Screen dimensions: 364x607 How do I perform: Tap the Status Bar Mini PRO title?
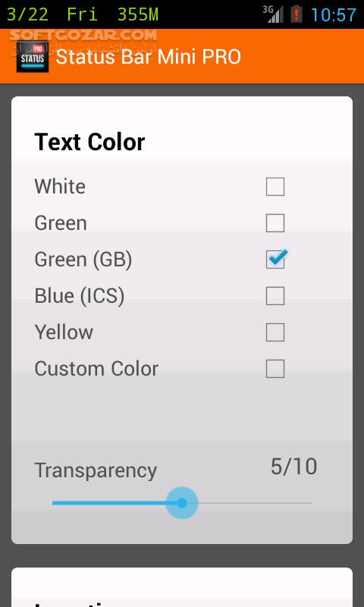[149, 57]
